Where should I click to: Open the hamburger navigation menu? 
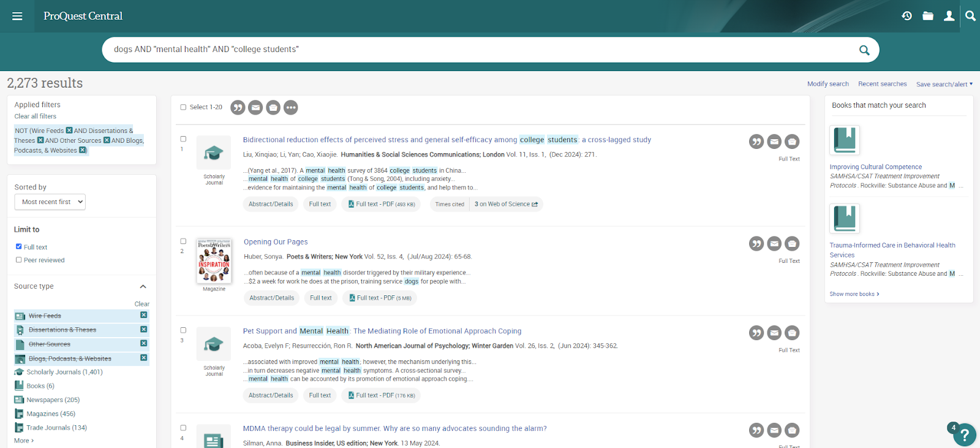click(17, 16)
